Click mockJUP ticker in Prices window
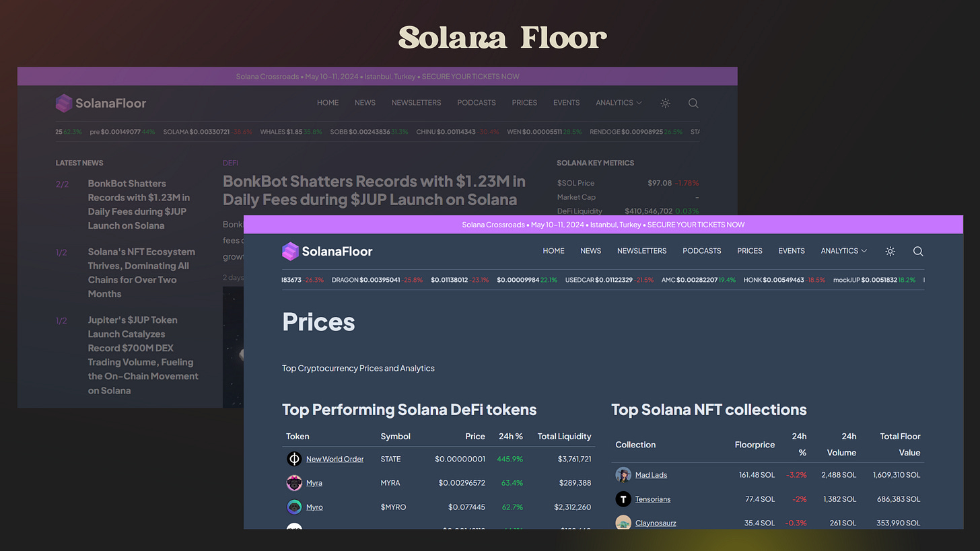 (874, 280)
